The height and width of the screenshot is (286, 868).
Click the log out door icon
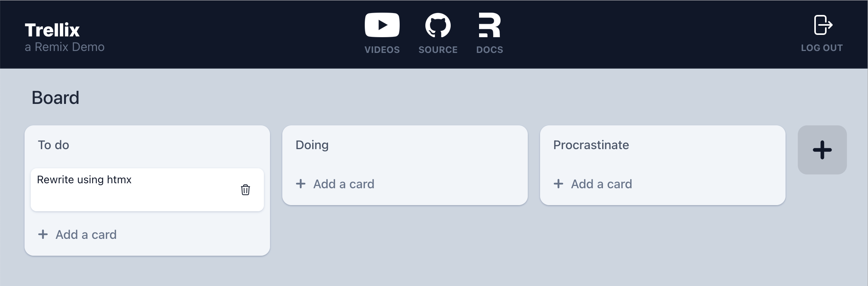pyautogui.click(x=822, y=25)
